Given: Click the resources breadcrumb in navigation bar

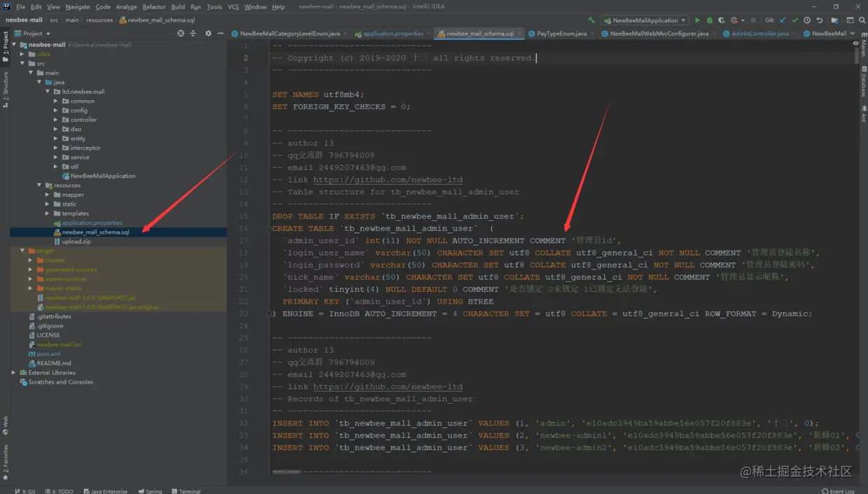Looking at the screenshot, I should (99, 20).
